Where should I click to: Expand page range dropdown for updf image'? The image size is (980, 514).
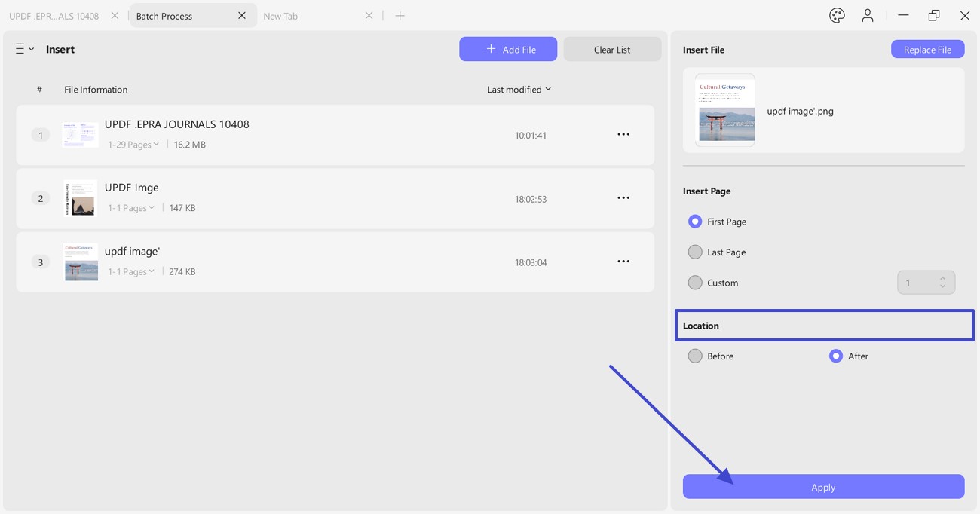131,271
